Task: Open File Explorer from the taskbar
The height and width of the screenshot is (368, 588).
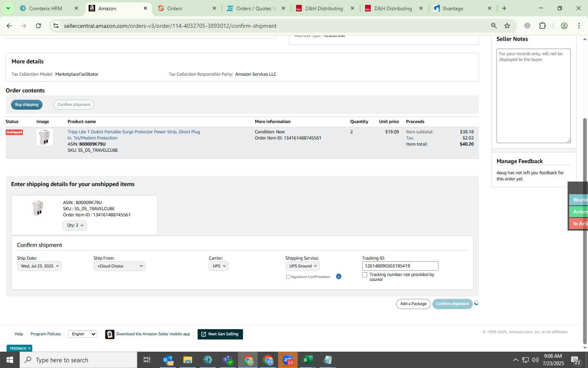Action: [188, 360]
